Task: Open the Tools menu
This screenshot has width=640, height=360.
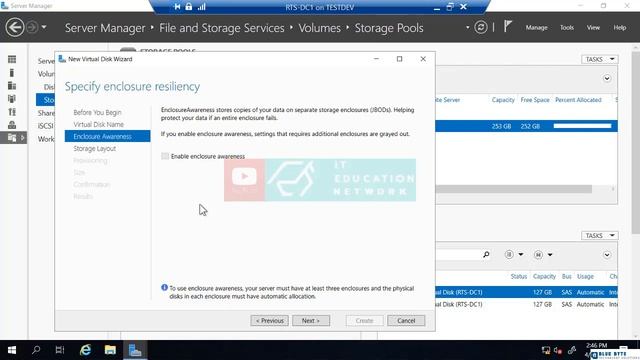Action: (567, 27)
